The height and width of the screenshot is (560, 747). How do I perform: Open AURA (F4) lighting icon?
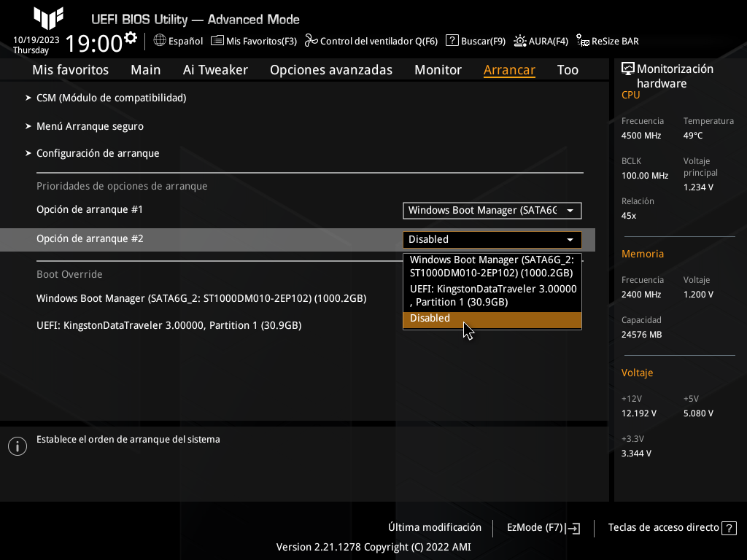pyautogui.click(x=520, y=41)
